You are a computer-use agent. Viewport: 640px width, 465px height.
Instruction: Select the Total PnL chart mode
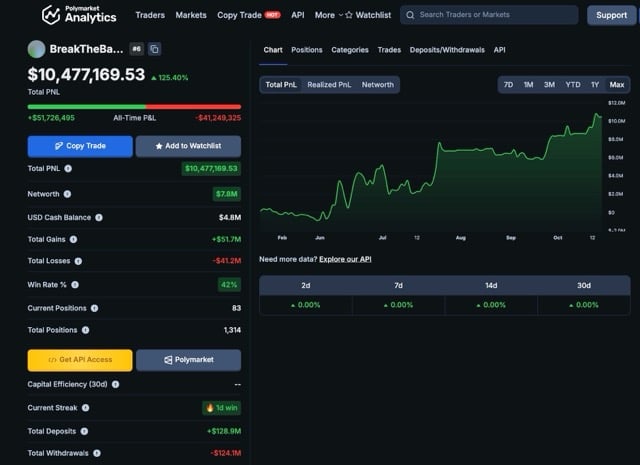(x=281, y=85)
